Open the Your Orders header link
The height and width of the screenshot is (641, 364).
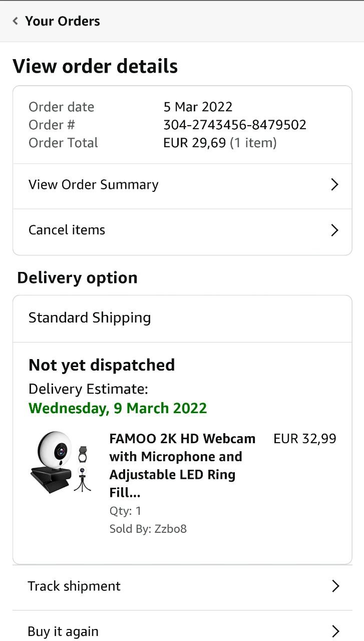pyautogui.click(x=62, y=21)
